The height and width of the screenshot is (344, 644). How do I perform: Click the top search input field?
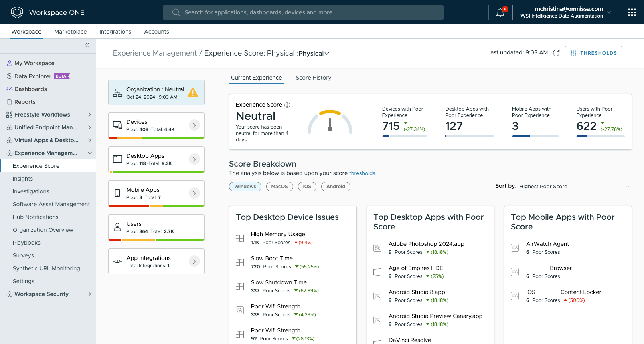coord(303,12)
